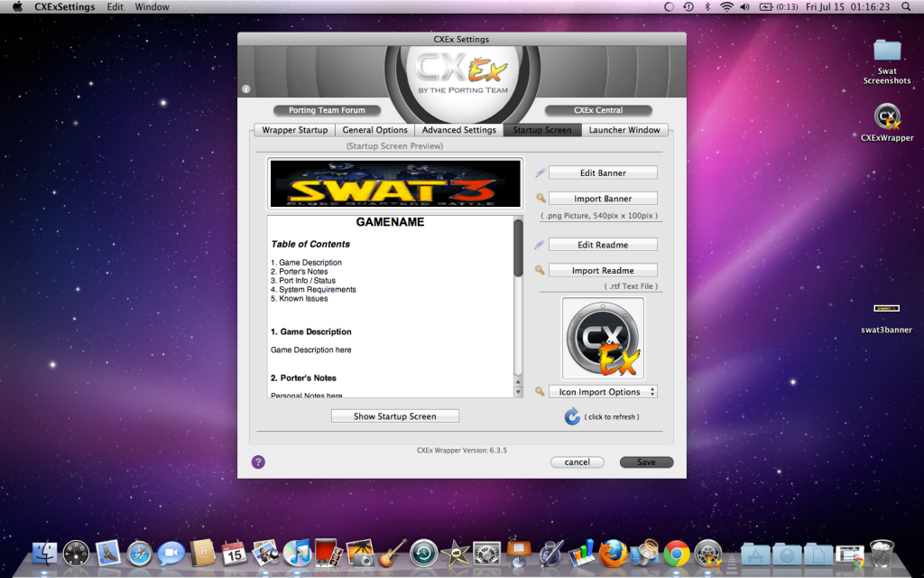924x578 pixels.
Task: Click the SWAT 3 banner preview
Action: 395,184
